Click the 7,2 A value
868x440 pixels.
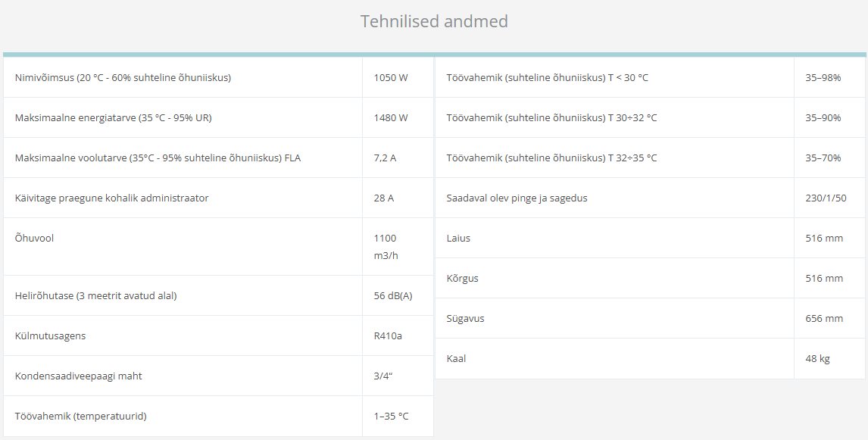(386, 158)
